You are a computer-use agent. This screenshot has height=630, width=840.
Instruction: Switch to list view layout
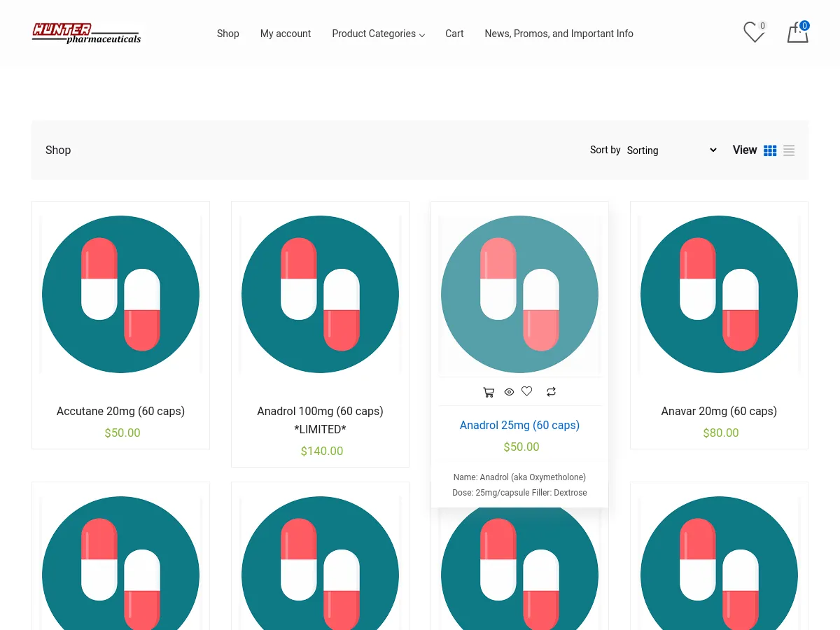[789, 150]
